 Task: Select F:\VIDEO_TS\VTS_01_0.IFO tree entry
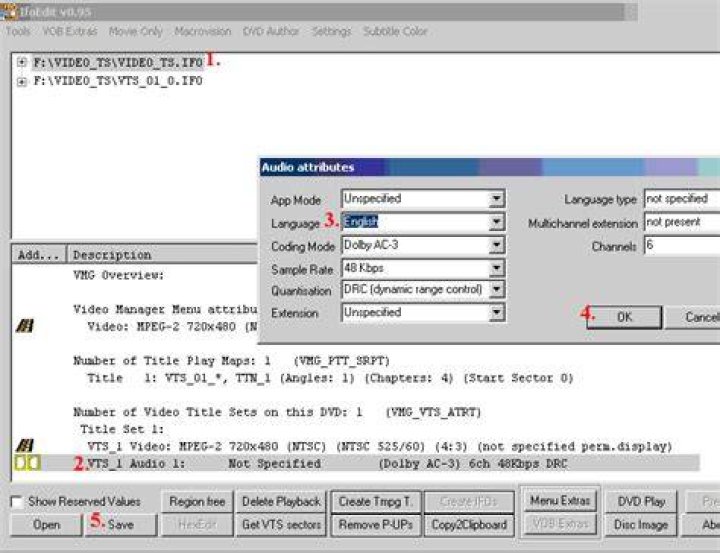coord(118,81)
